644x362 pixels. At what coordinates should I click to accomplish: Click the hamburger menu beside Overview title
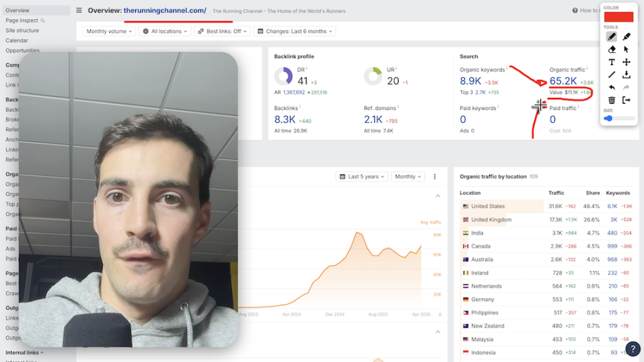[x=78, y=10]
